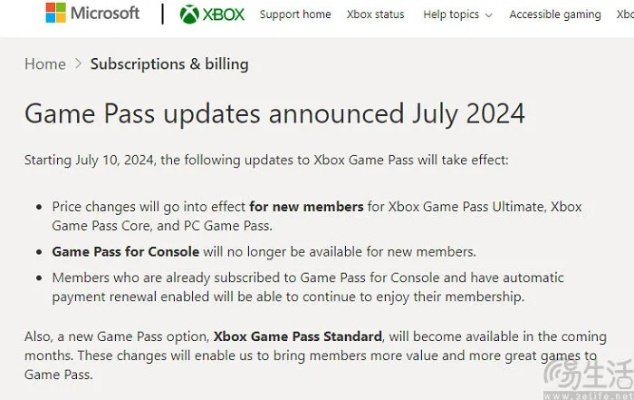
Task: Click the bold "for new members" text
Action: tap(306, 206)
